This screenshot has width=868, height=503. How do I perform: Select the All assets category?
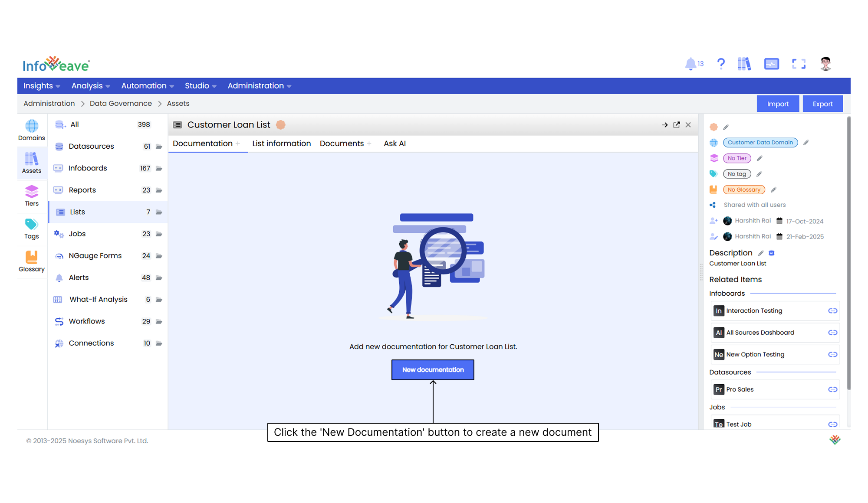pyautogui.click(x=108, y=124)
